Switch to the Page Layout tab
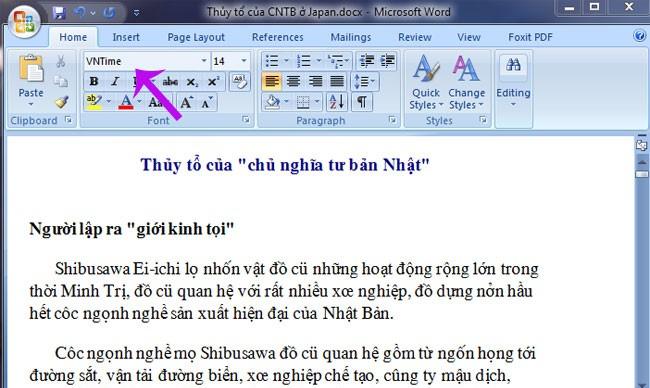 pyautogui.click(x=196, y=37)
